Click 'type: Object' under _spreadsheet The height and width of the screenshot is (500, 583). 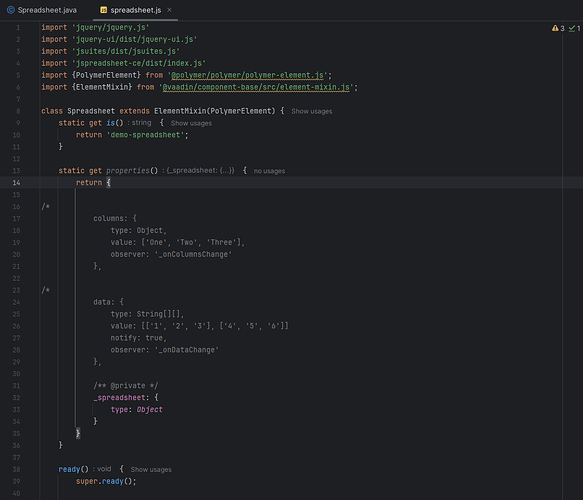[136, 410]
